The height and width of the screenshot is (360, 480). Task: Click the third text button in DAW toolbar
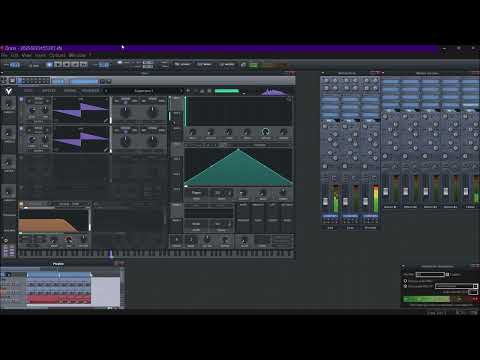click(227, 64)
